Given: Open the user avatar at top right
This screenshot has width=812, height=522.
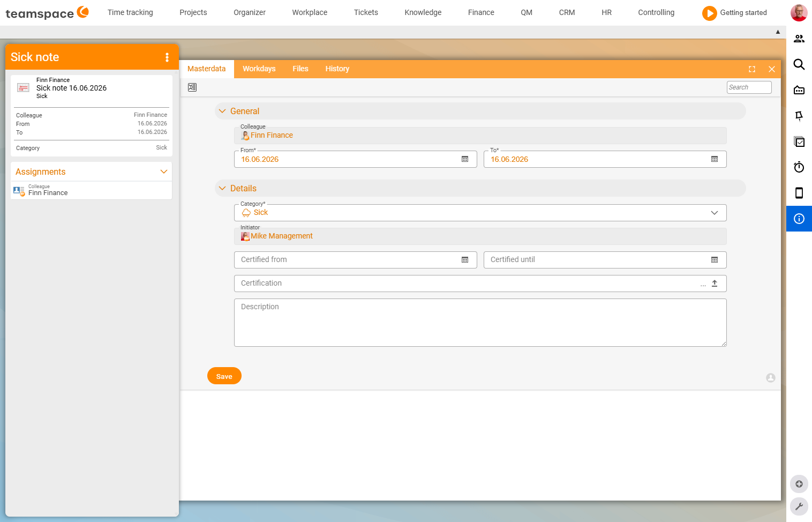Looking at the screenshot, I should pos(799,12).
